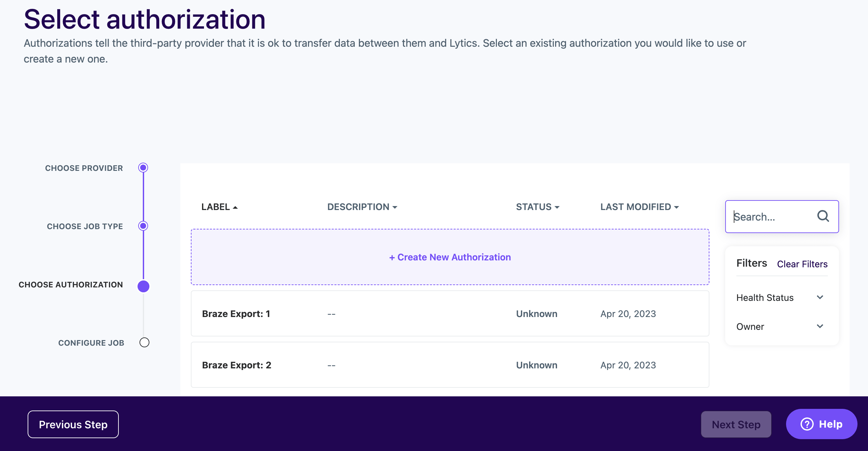Click the Choose Job Type step circle
The height and width of the screenshot is (451, 868).
click(143, 226)
